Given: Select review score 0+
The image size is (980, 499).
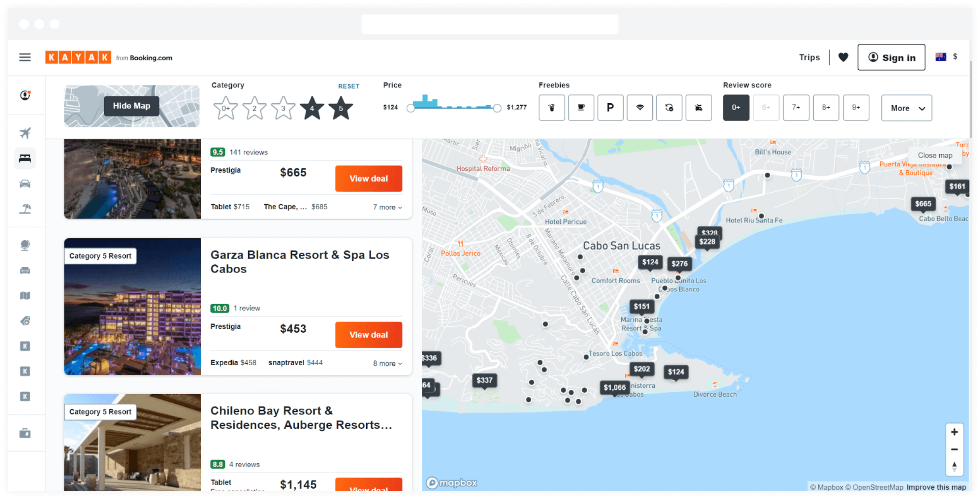Looking at the screenshot, I should click(736, 108).
